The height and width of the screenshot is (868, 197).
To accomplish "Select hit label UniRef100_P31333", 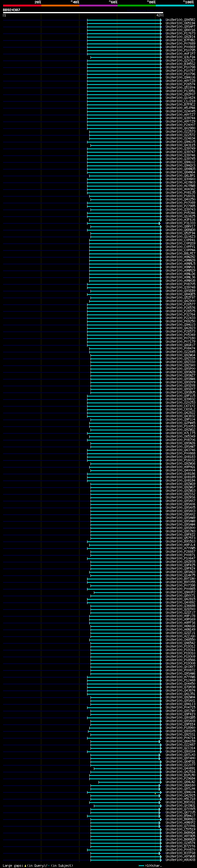I will (180, 223).
